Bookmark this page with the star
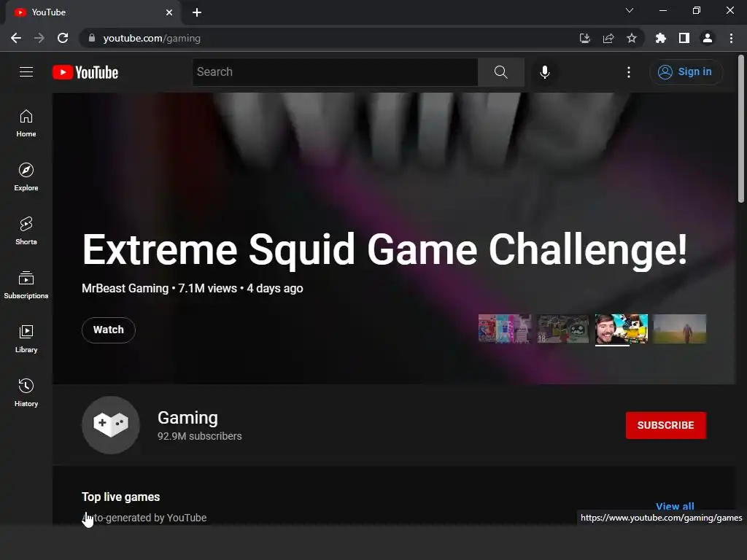Screen dimensions: 747x560 [x=631, y=38]
